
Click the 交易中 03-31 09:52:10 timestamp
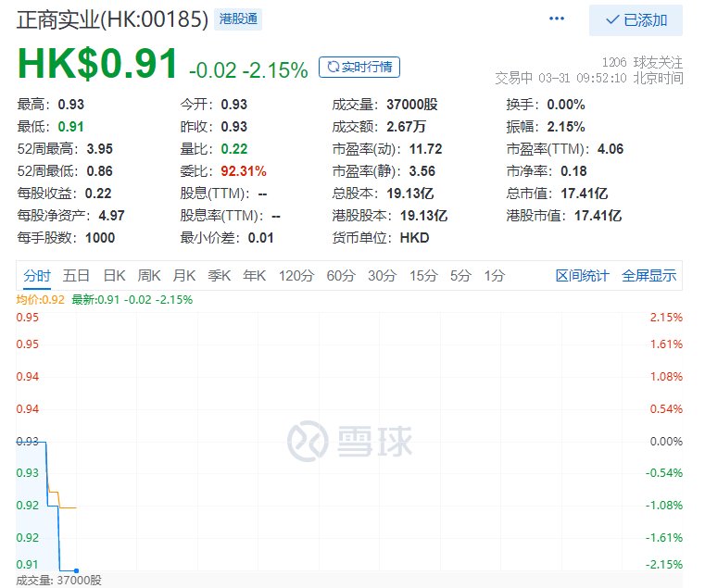coord(589,78)
